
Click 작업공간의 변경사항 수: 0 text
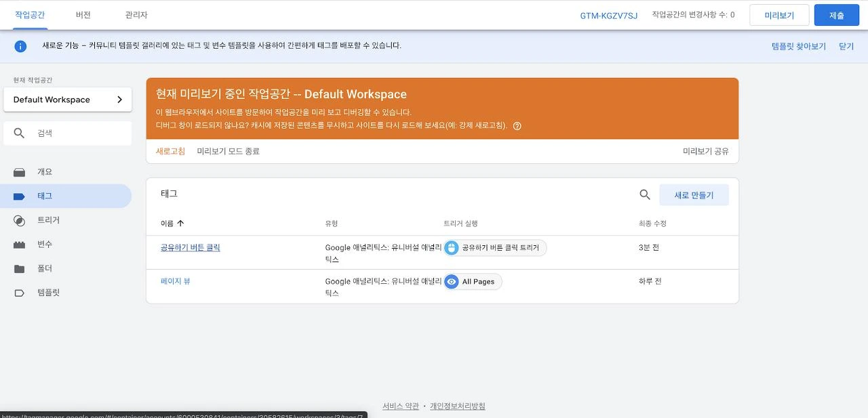(x=693, y=15)
